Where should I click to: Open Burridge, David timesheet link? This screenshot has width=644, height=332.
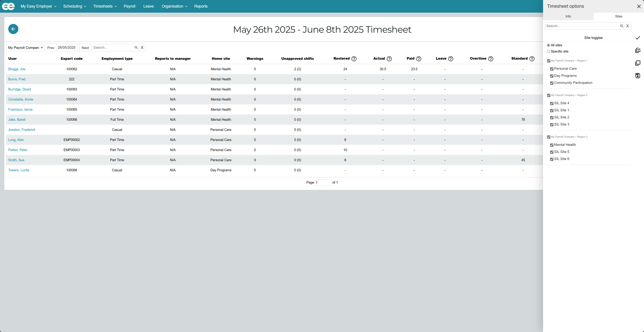20,89
